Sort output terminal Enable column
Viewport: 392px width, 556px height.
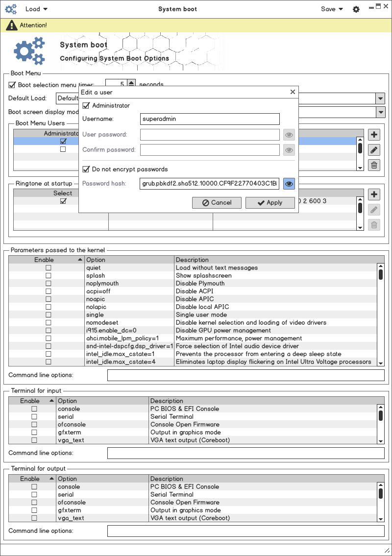pyautogui.click(x=32, y=479)
